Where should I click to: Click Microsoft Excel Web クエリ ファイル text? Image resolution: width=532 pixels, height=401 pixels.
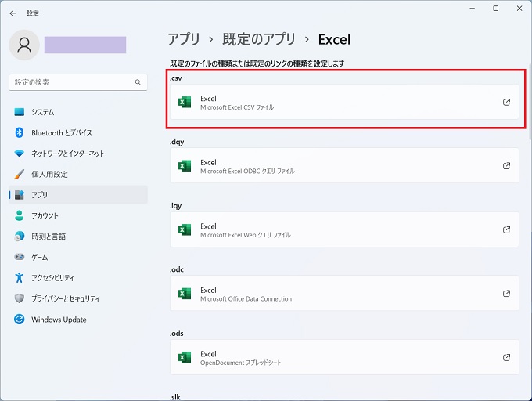246,235
